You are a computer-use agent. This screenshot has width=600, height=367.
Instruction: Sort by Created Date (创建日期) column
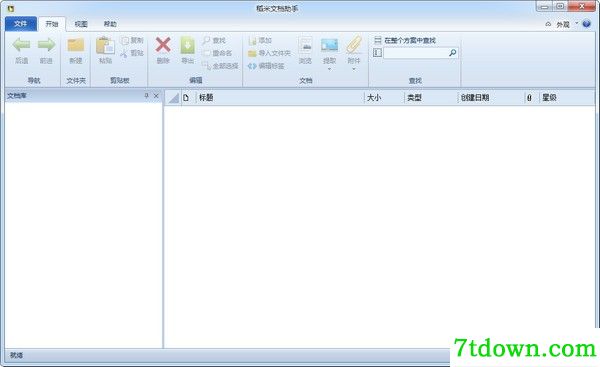(x=491, y=98)
